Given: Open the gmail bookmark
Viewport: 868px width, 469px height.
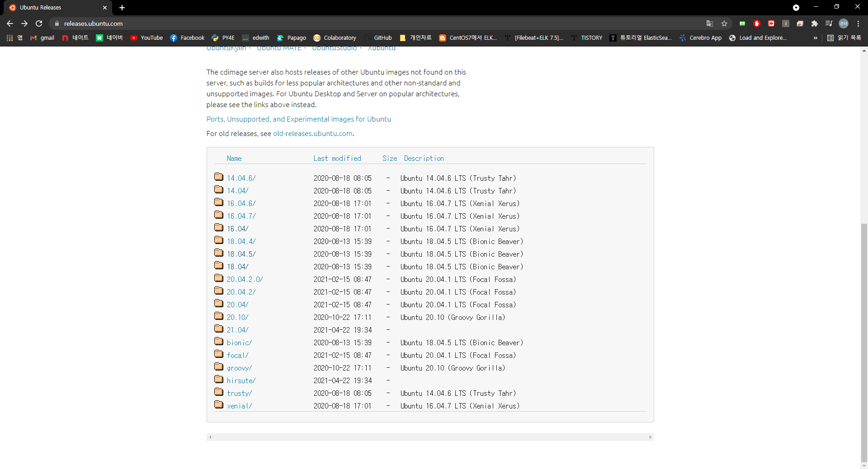Looking at the screenshot, I should pos(42,38).
